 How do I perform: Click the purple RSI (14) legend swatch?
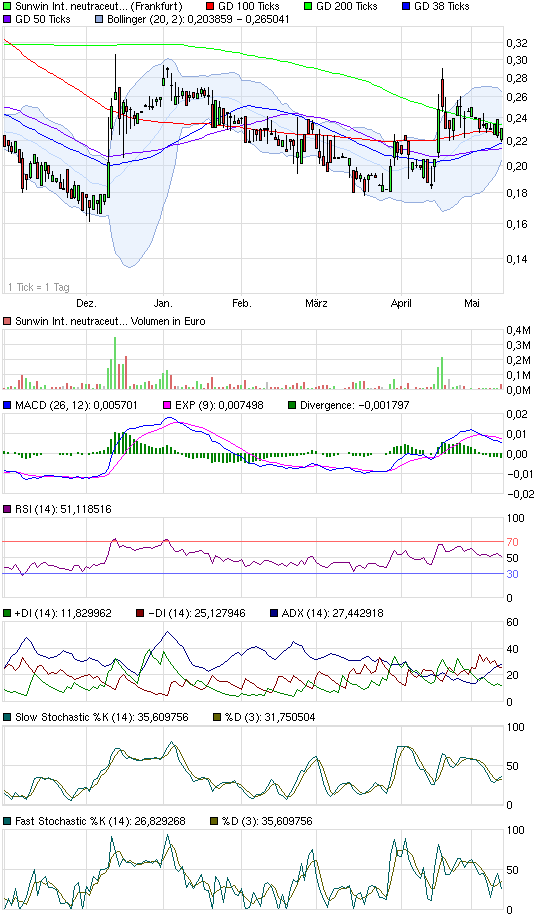pos(7,509)
